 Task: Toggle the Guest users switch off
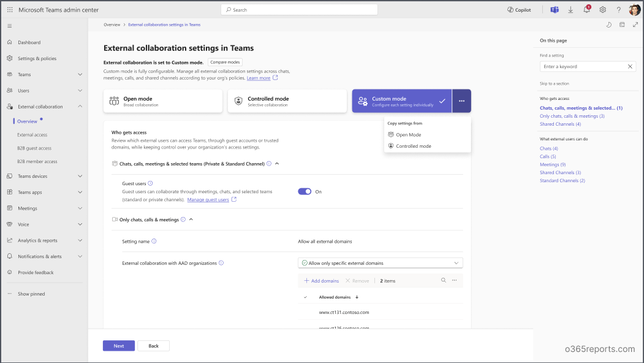tap(305, 191)
